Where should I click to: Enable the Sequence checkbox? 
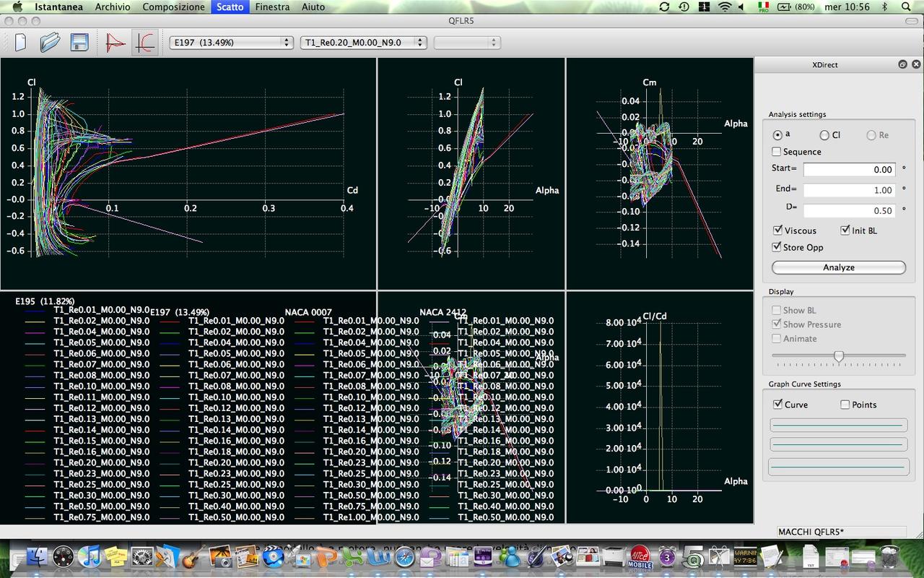777,152
